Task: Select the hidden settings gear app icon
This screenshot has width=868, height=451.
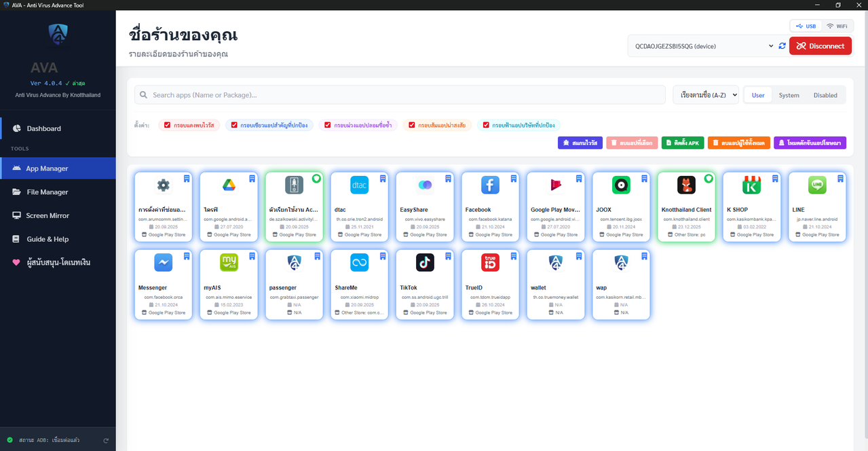Action: [x=163, y=185]
